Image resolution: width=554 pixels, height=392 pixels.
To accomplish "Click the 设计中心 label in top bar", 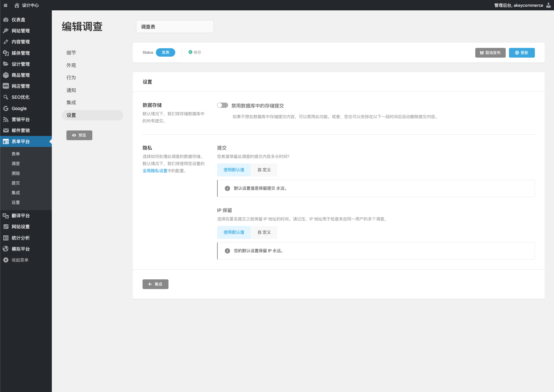I will click(x=30, y=5).
